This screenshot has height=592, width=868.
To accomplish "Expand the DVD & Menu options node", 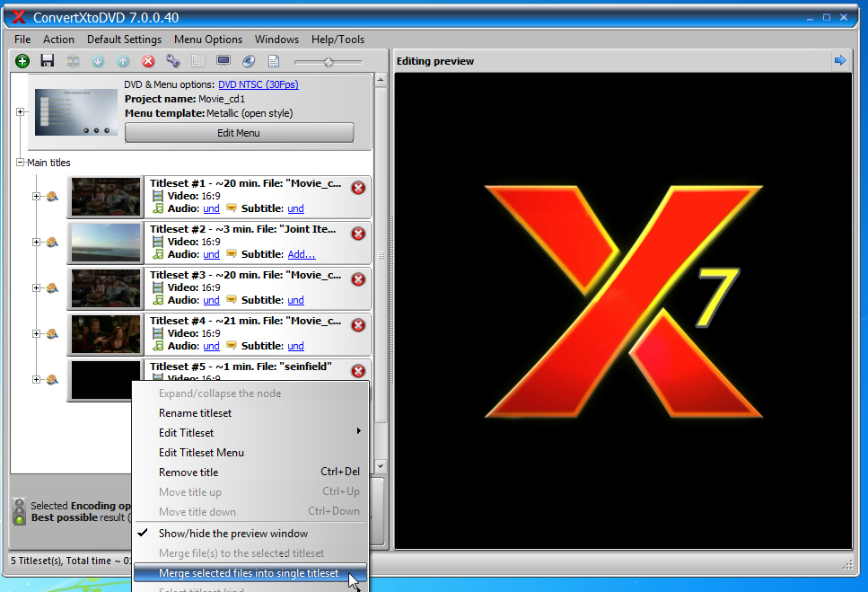I will 21,112.
